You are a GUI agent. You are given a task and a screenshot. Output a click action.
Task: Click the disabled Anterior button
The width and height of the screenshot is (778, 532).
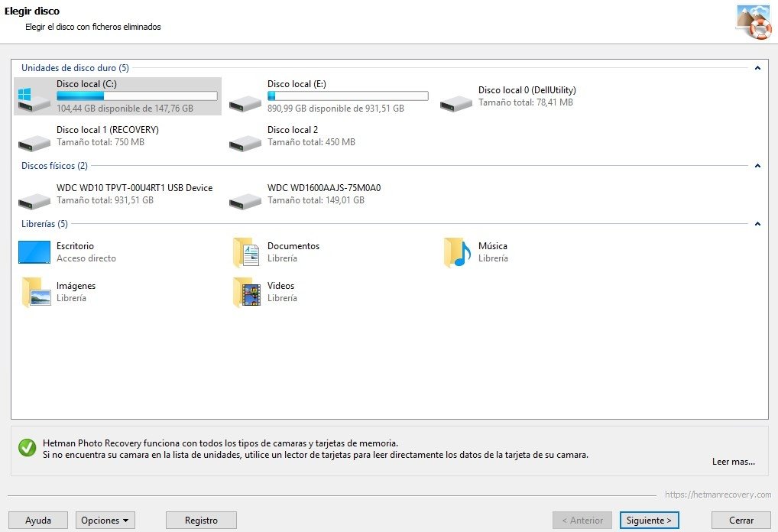point(582,520)
